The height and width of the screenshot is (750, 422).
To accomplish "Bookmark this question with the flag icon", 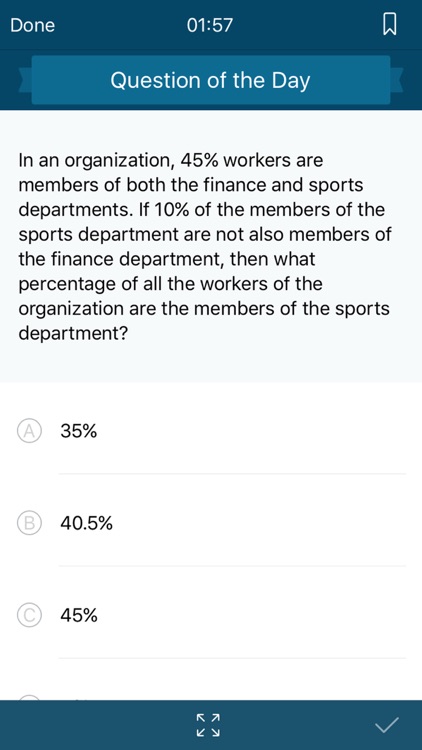I will click(389, 25).
